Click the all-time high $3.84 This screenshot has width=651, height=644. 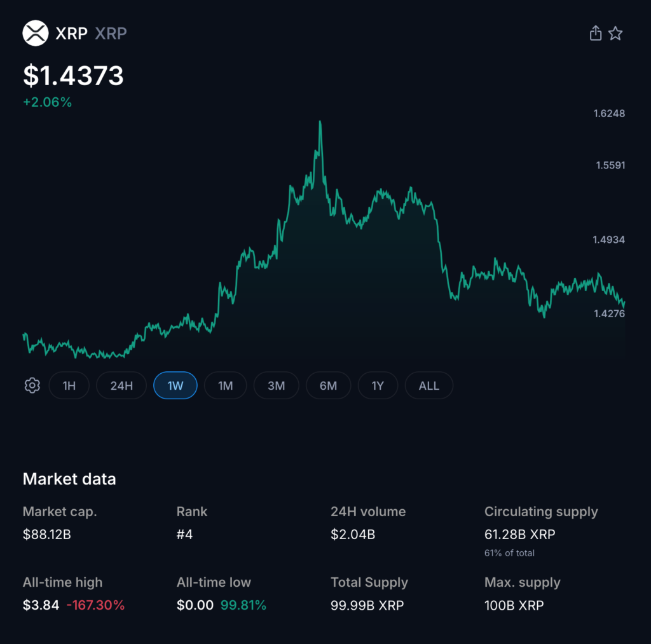[x=41, y=605]
